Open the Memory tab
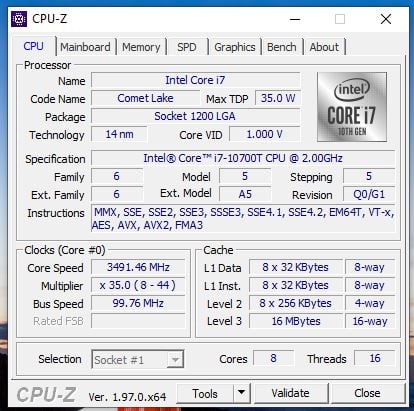414x411 pixels. click(x=141, y=47)
